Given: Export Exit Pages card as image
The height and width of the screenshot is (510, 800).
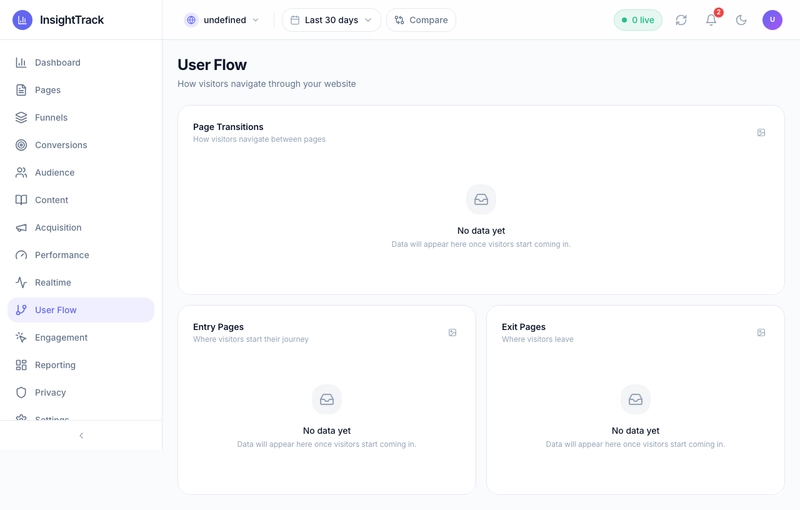Looking at the screenshot, I should [761, 333].
